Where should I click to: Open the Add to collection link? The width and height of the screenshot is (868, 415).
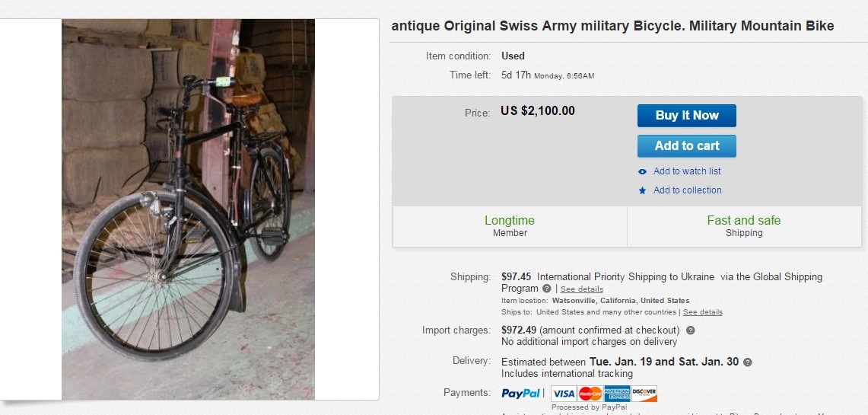(x=687, y=190)
